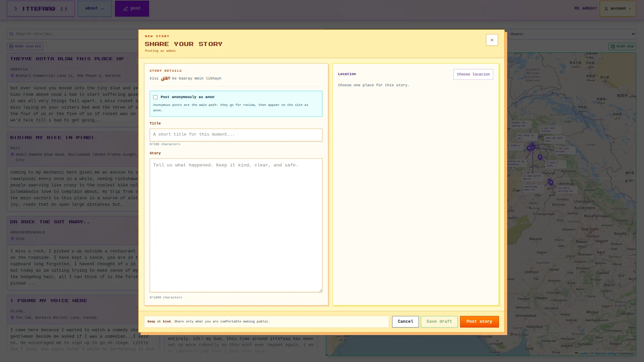The height and width of the screenshot is (362, 644).
Task: Click the post button in header
Action: (132, 8)
